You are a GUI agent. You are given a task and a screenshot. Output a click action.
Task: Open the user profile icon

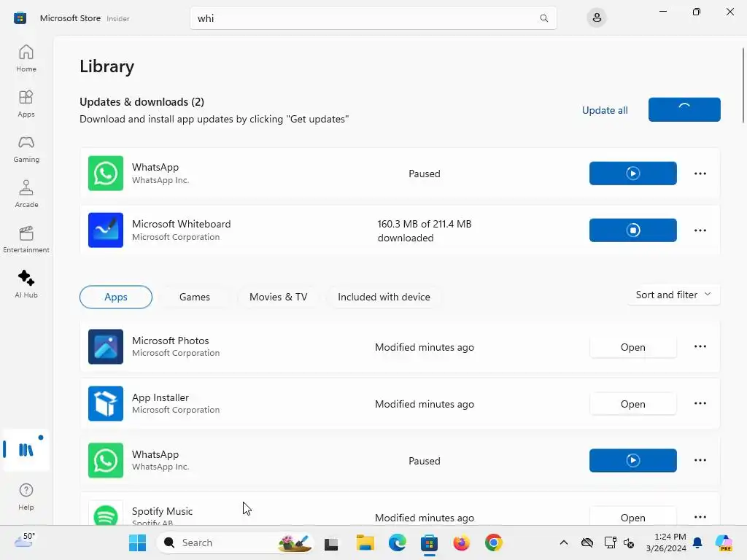point(597,18)
